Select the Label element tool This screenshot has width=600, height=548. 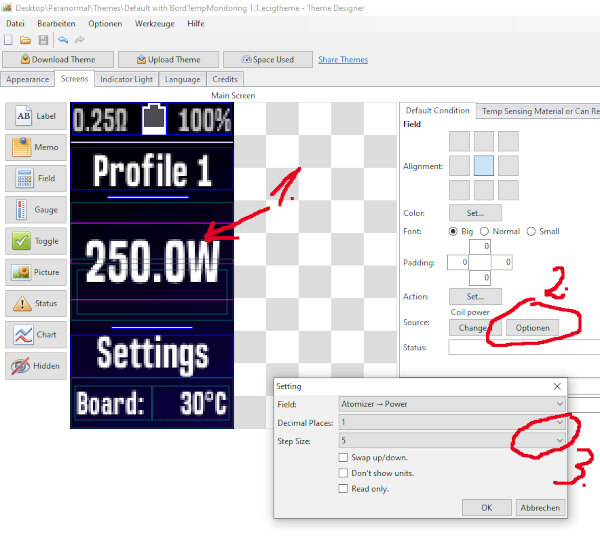36,116
